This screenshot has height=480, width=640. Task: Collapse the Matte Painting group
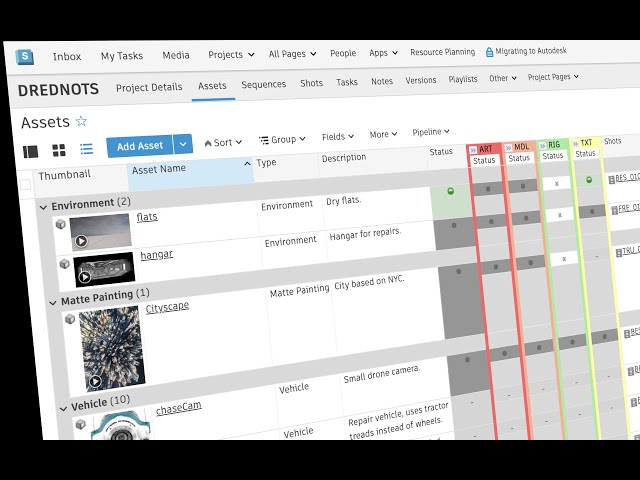coord(53,302)
